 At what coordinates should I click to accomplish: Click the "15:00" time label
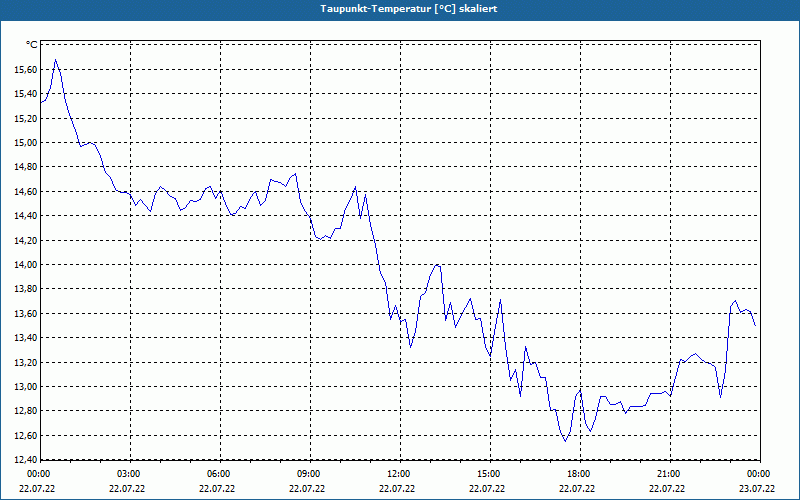(488, 474)
